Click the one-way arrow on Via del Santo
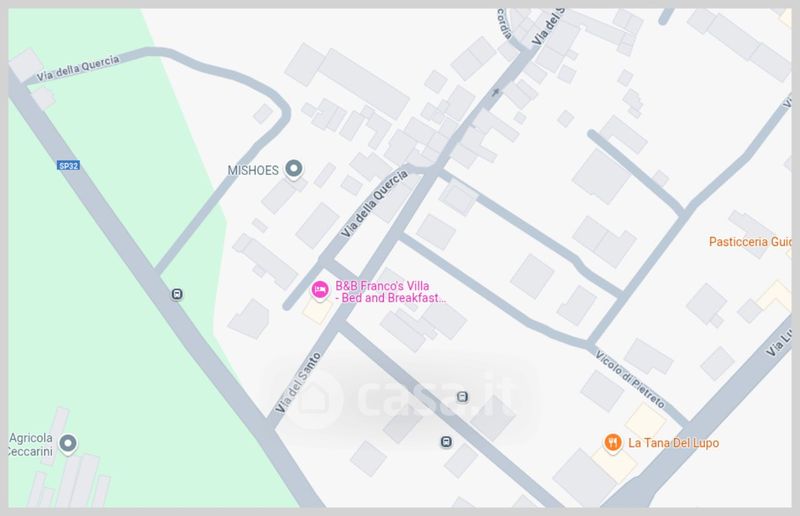This screenshot has height=516, width=800. point(495,92)
